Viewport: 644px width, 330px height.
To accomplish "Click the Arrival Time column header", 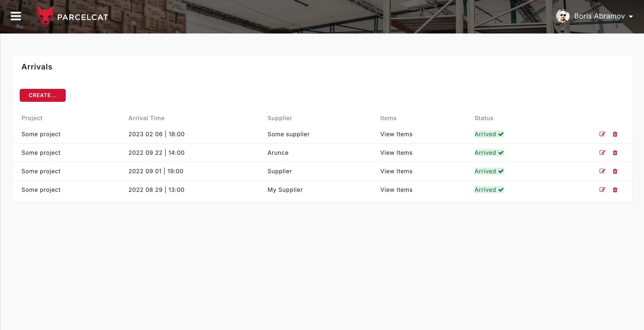I will 146,118.
